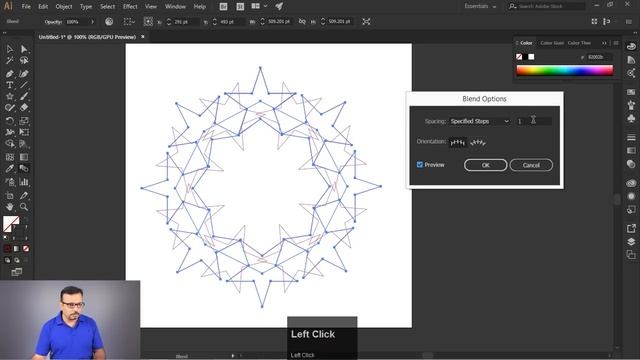640x360 pixels.
Task: Cancel the Blend Options dialog
Action: pyautogui.click(x=531, y=165)
